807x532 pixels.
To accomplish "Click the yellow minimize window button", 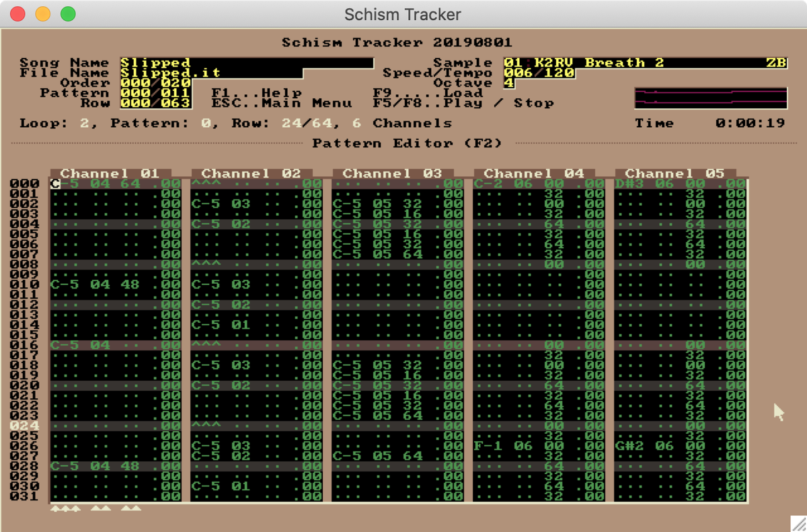I will pyautogui.click(x=42, y=14).
